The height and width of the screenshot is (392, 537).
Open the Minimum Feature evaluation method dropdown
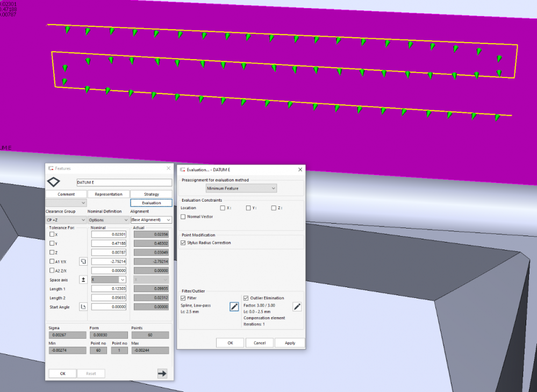pyautogui.click(x=241, y=188)
